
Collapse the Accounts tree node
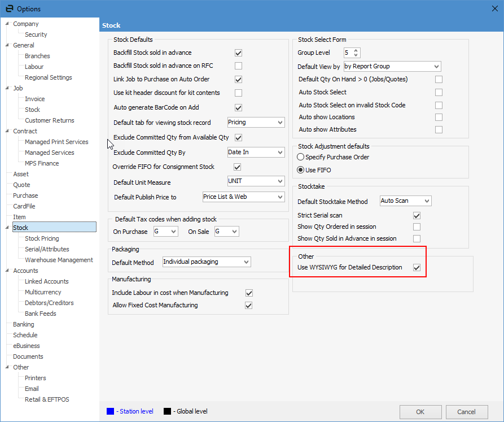pos(7,271)
